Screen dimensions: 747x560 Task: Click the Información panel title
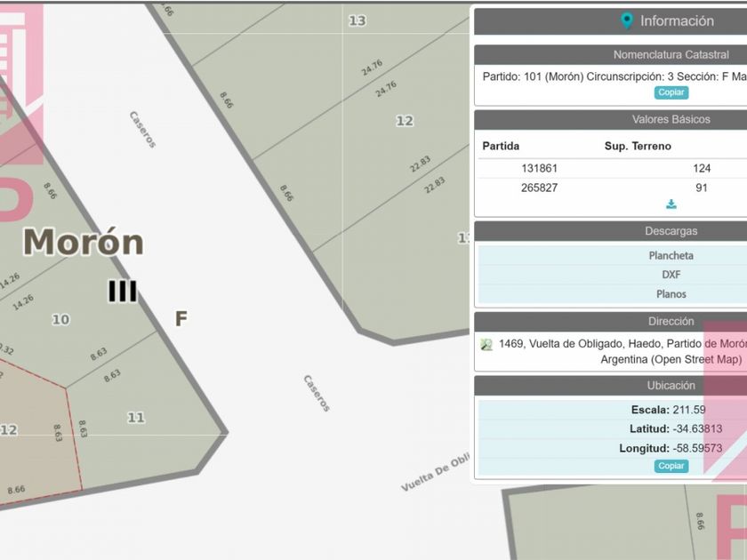coord(677,21)
